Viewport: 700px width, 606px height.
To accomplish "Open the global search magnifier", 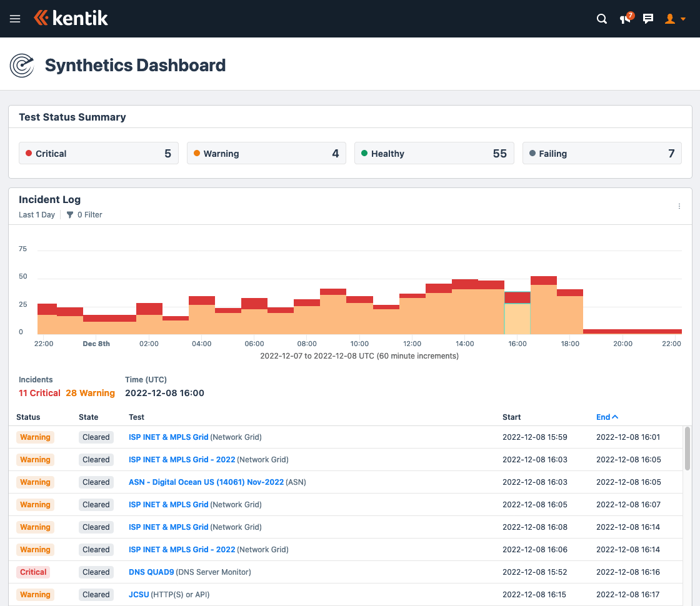I will click(x=601, y=19).
